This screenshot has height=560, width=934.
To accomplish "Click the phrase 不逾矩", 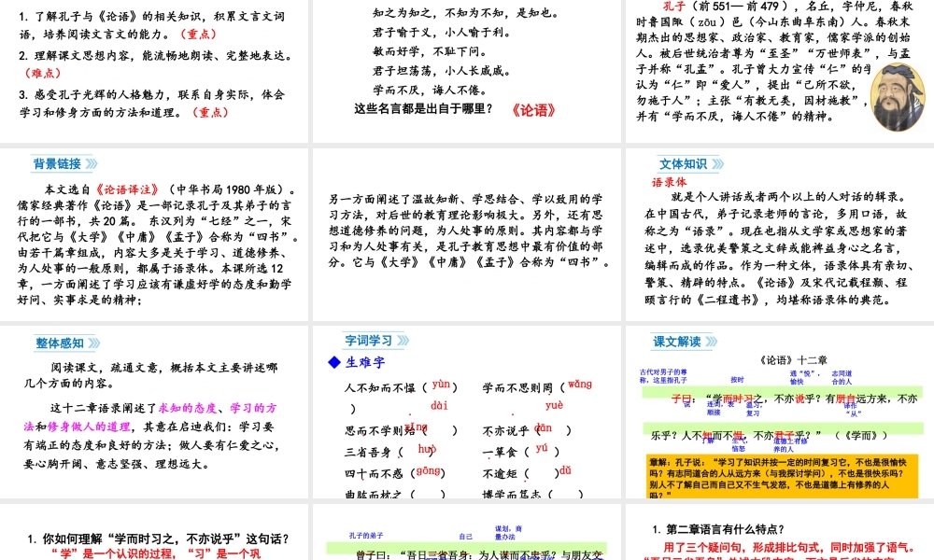I will 500,473.
